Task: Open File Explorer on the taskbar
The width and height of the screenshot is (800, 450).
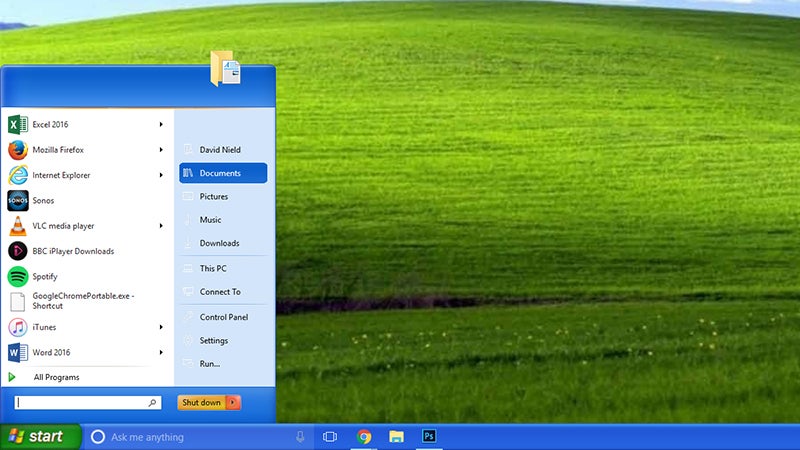Action: [x=396, y=437]
